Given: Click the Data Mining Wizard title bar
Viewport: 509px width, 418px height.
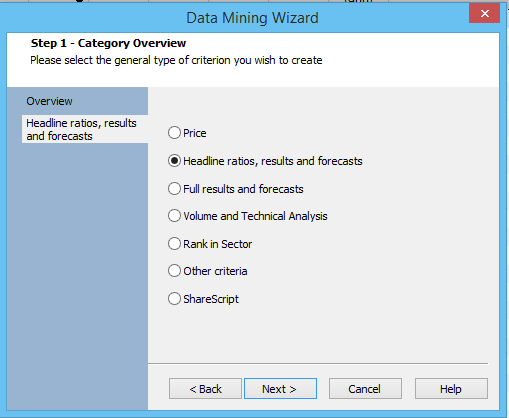Looking at the screenshot, I should [252, 18].
